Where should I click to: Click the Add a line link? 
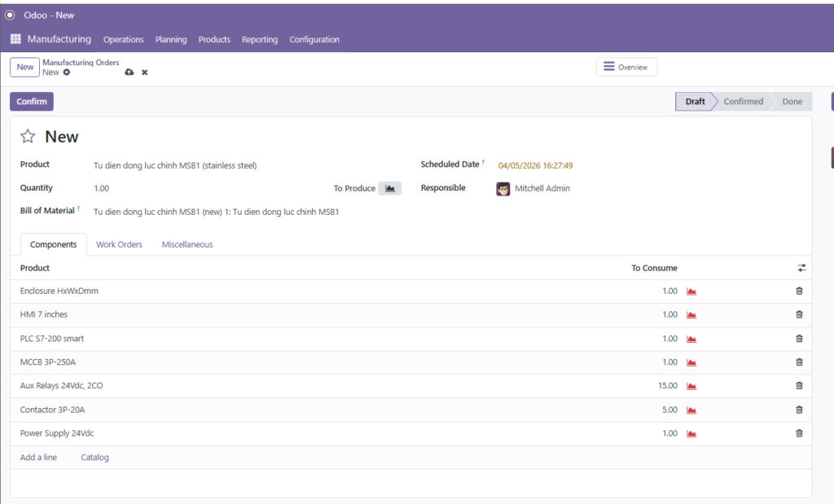click(x=38, y=458)
